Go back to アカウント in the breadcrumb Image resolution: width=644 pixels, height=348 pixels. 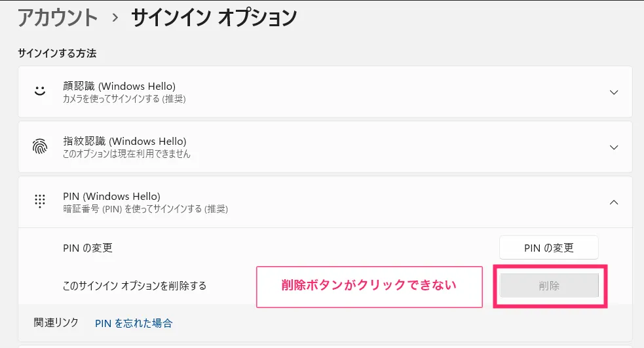[58, 18]
